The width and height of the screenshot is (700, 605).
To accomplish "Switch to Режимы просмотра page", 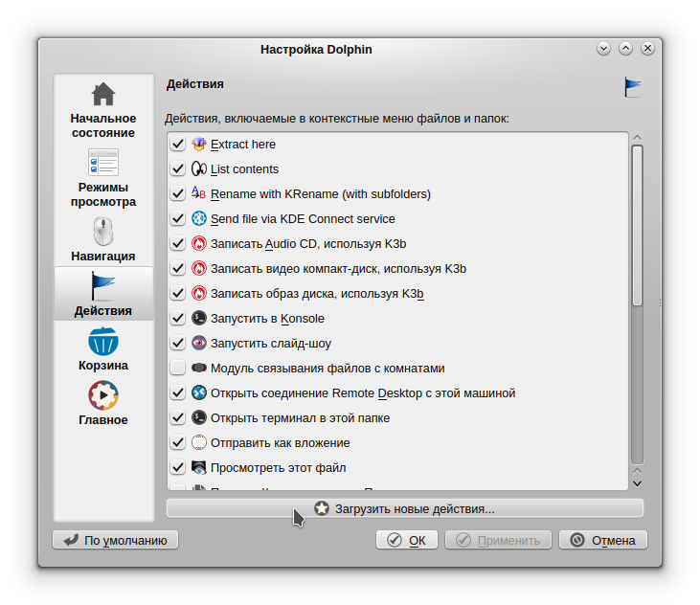I will (x=103, y=178).
